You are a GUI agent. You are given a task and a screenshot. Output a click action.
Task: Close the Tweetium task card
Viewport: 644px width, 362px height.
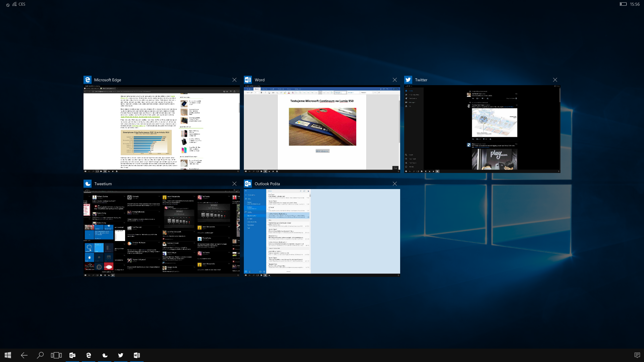coord(234,184)
